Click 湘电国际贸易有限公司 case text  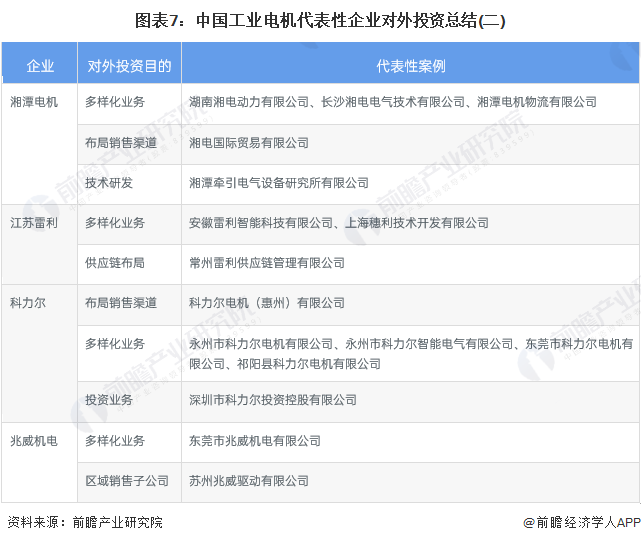click(x=249, y=143)
